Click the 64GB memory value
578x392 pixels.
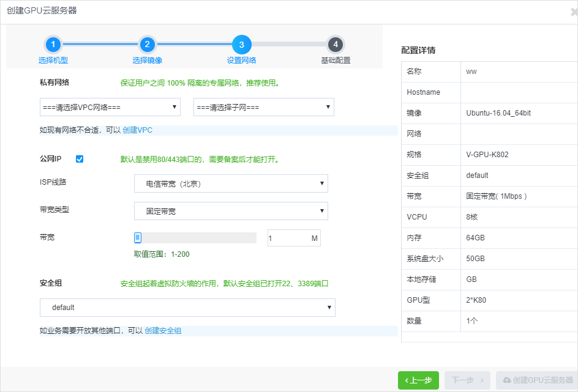(x=475, y=238)
